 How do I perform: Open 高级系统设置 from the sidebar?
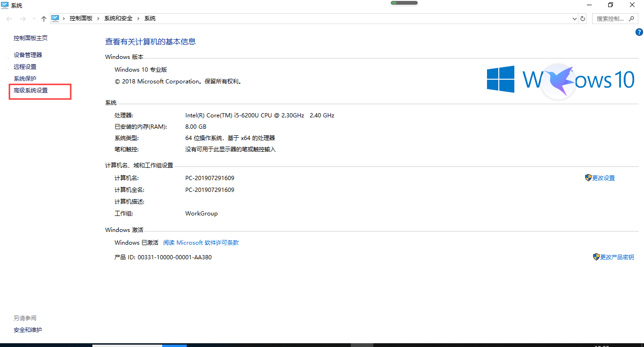point(31,91)
